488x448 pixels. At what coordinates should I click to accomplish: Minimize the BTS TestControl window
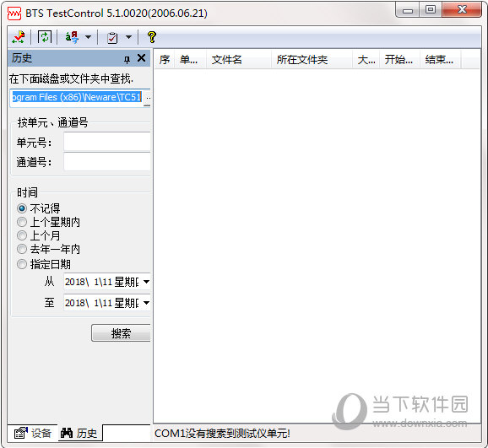click(x=408, y=11)
